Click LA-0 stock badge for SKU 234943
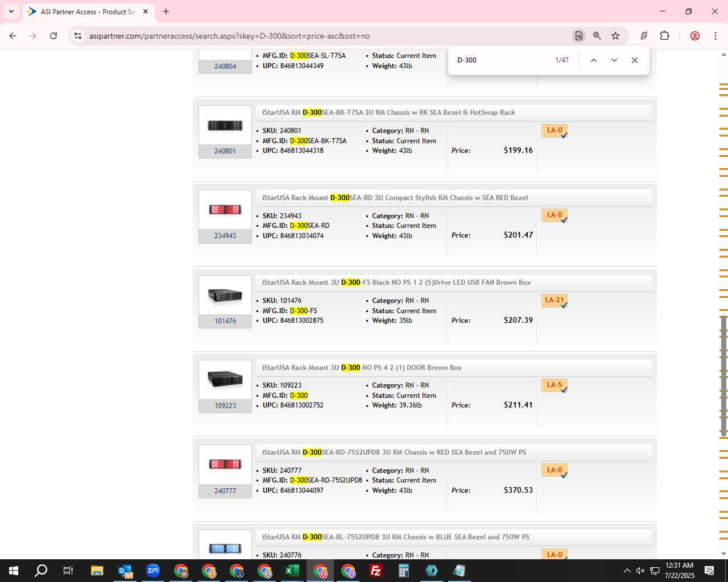728x582 pixels. click(555, 215)
